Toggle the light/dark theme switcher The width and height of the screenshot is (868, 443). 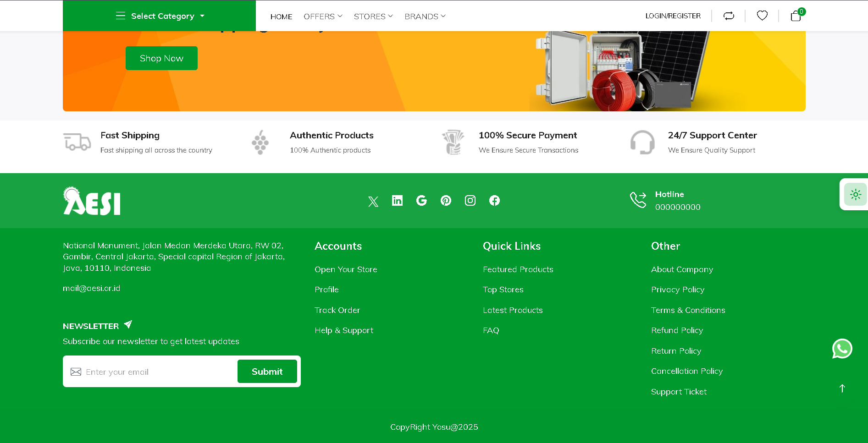pos(855,194)
